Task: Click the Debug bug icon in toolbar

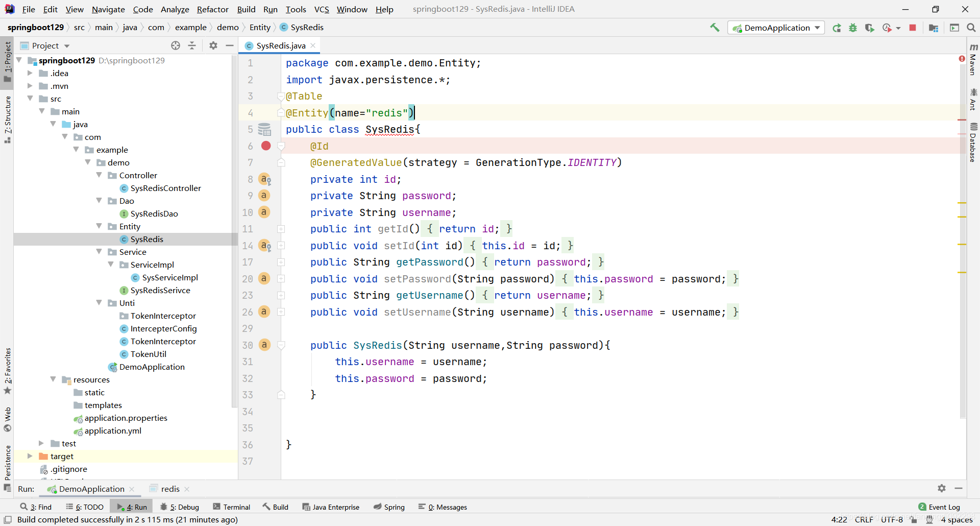Action: (x=853, y=28)
